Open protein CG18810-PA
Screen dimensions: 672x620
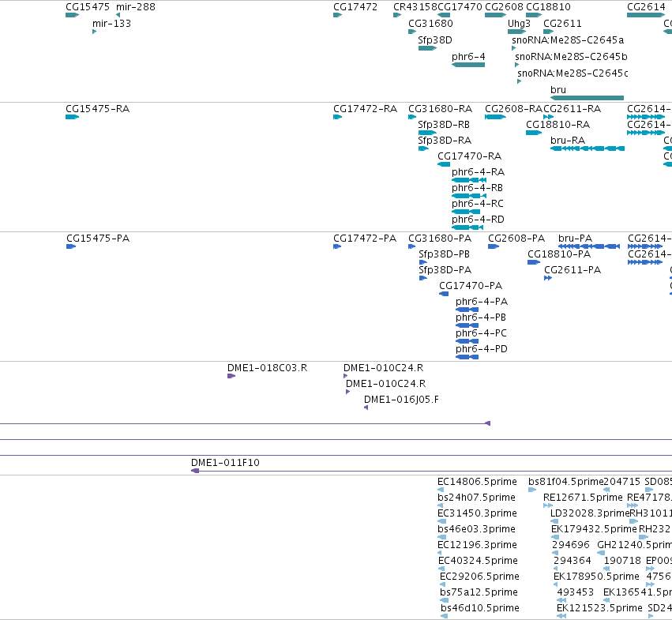[x=534, y=262]
